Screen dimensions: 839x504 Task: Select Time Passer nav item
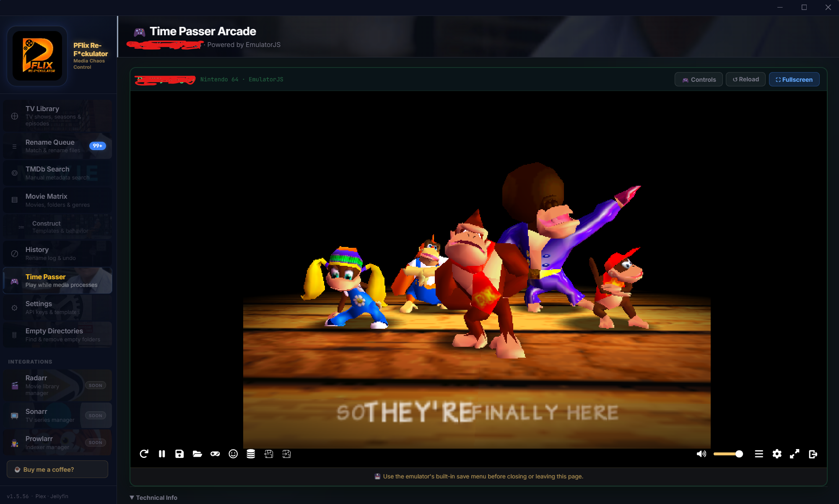[57, 281]
